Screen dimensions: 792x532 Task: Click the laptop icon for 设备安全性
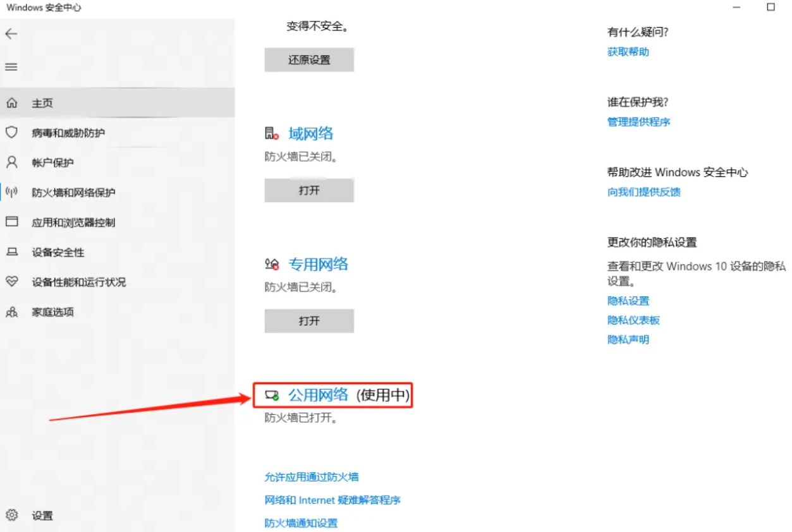11,252
